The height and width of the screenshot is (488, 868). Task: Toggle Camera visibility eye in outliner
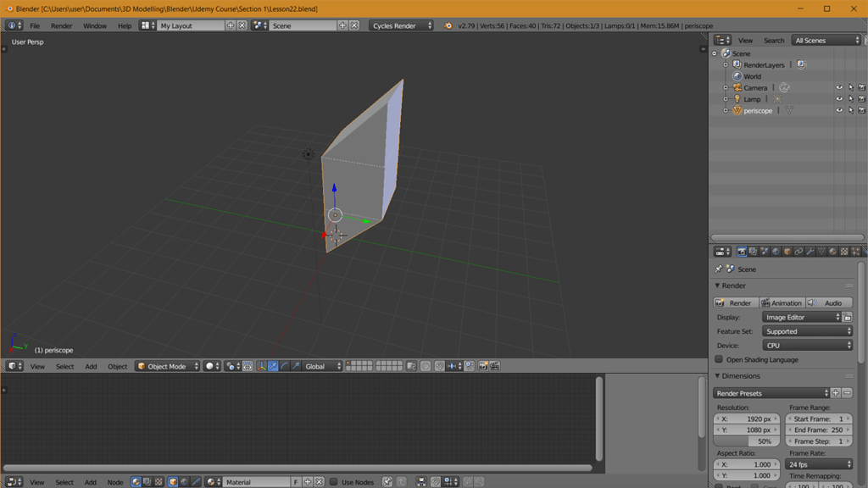coord(839,87)
